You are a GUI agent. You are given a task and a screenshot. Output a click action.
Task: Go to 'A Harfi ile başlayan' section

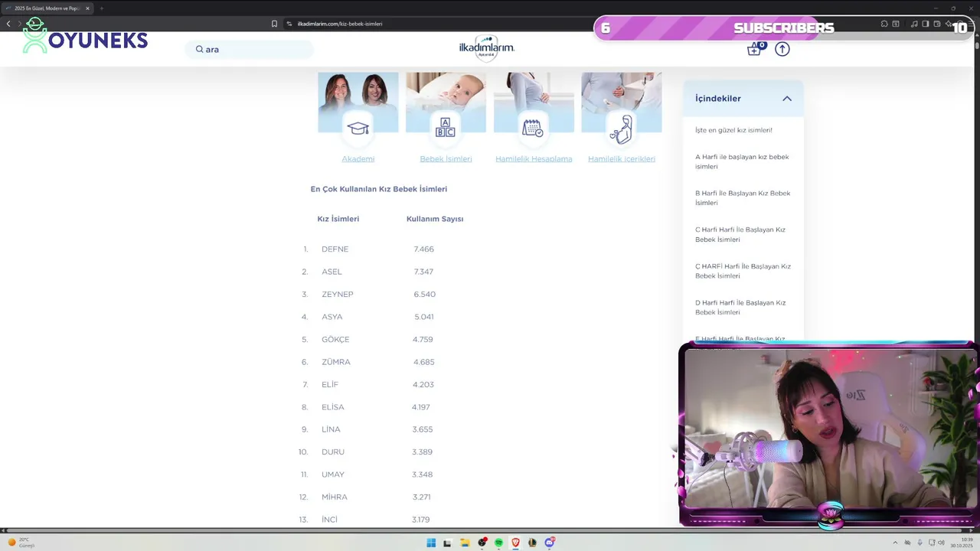[x=742, y=161]
